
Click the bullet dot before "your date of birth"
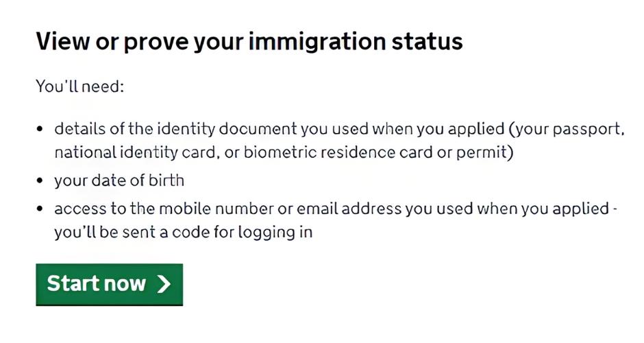(x=40, y=180)
